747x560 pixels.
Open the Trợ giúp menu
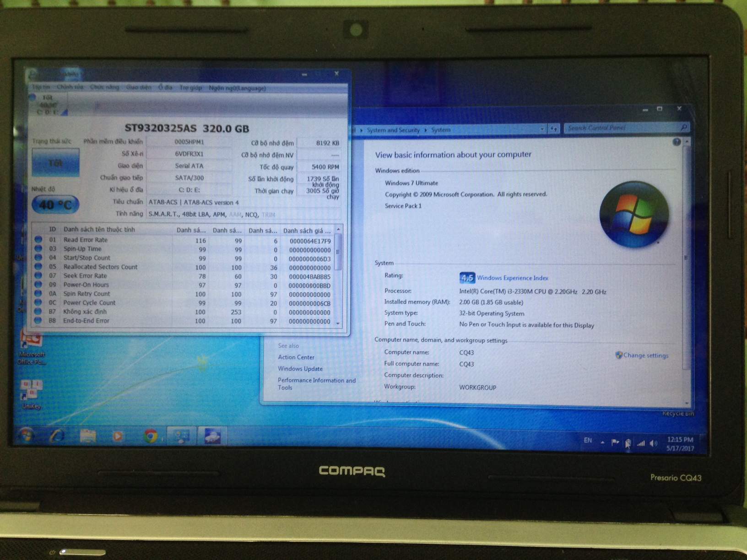(x=190, y=87)
